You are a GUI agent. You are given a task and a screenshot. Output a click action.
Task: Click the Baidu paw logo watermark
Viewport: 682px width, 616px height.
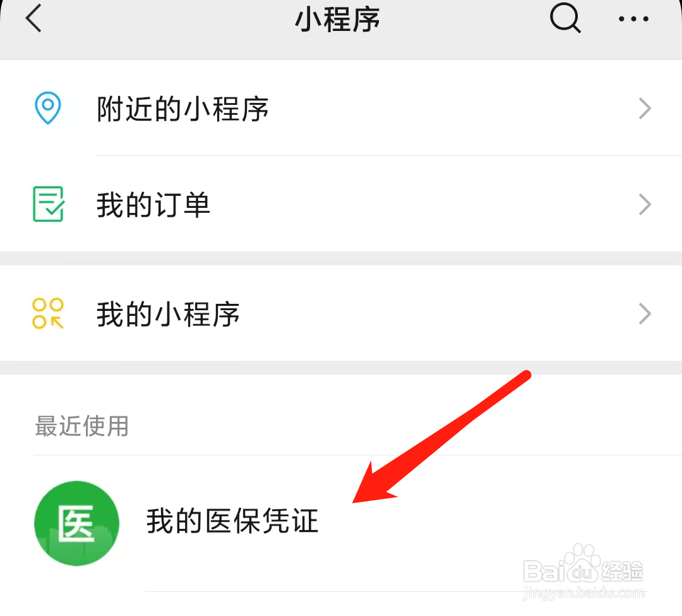point(582,562)
